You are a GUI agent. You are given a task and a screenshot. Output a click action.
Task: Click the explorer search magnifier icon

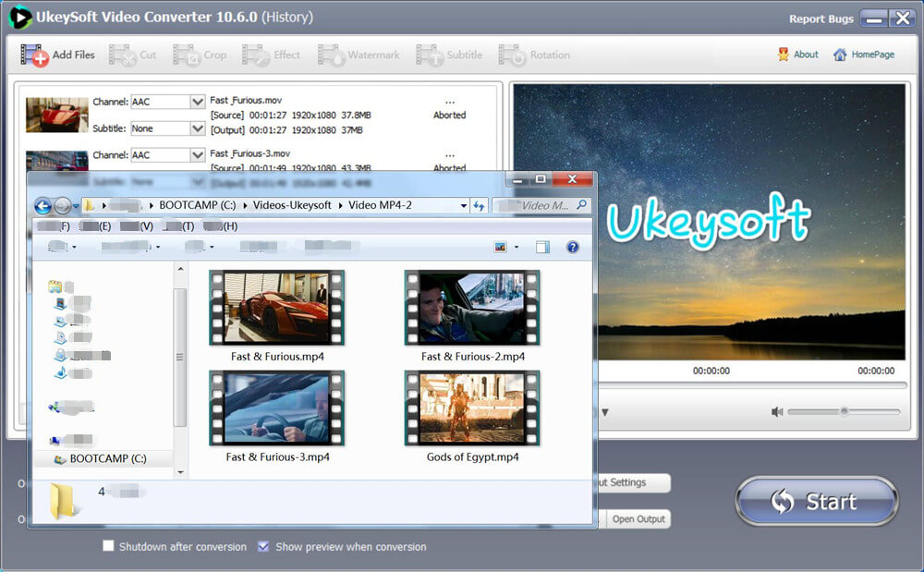pos(581,204)
